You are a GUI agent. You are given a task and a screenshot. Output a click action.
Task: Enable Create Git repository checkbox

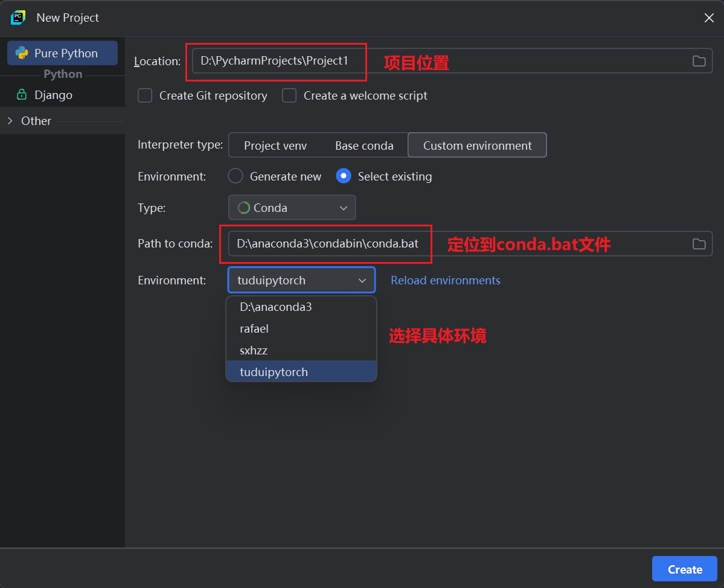pyautogui.click(x=145, y=95)
